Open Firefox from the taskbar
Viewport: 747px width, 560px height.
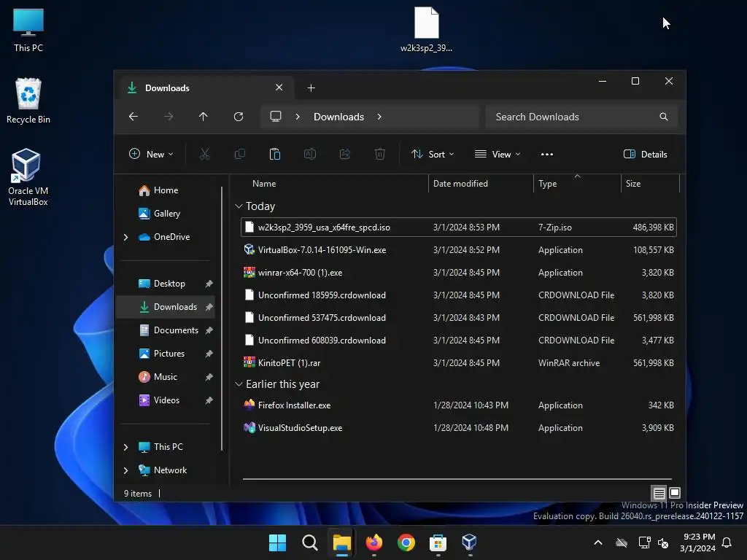click(x=374, y=542)
